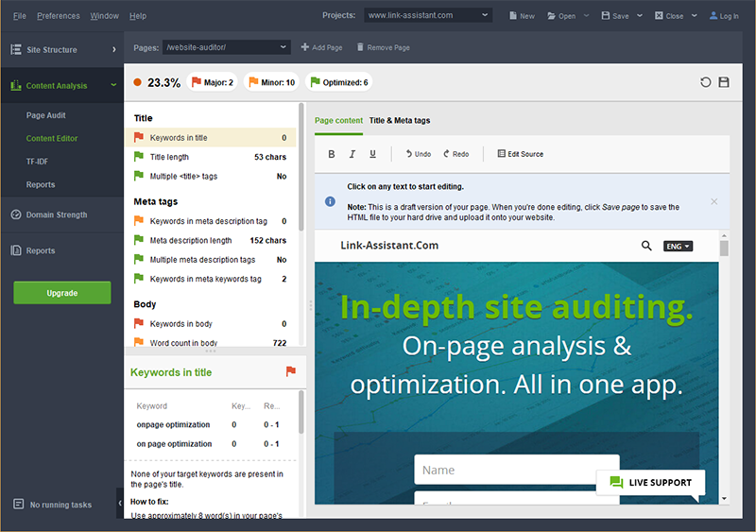Click the Log In user icon
This screenshot has width=756, height=532.
(713, 16)
